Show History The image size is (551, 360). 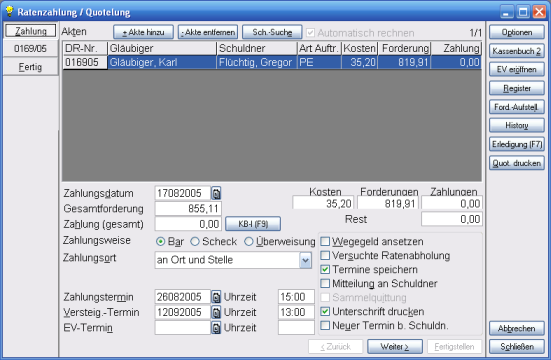tap(517, 126)
